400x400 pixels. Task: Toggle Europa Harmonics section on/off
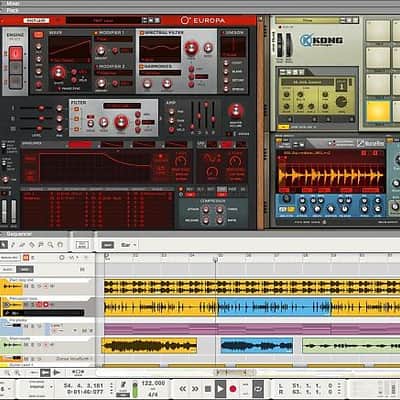tap(142, 66)
